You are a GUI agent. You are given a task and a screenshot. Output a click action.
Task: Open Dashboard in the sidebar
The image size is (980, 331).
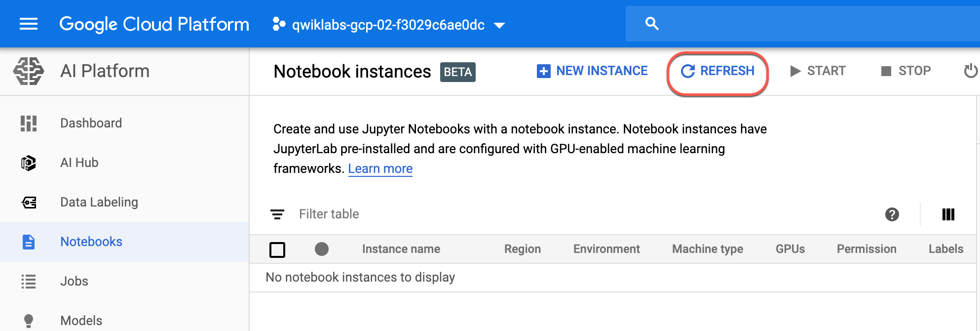[124, 123]
